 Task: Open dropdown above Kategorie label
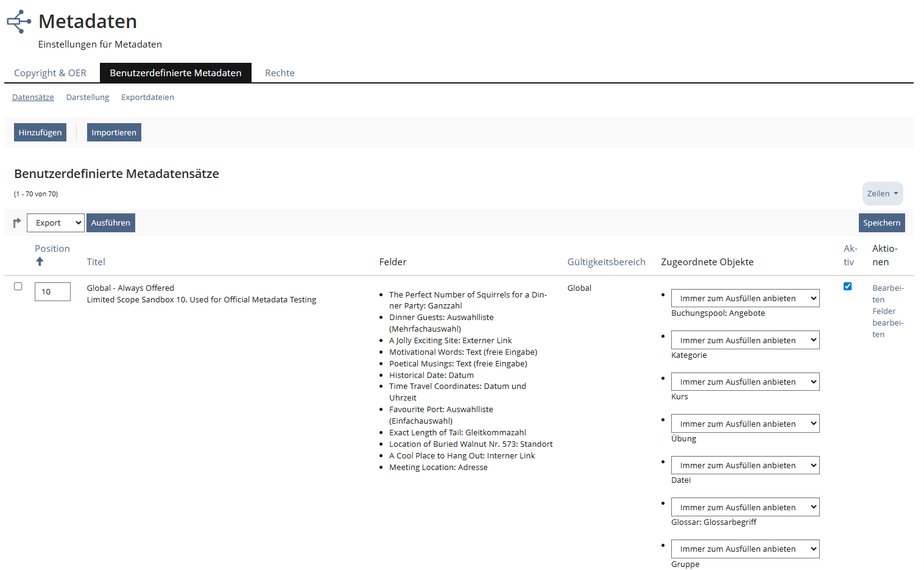(x=745, y=340)
